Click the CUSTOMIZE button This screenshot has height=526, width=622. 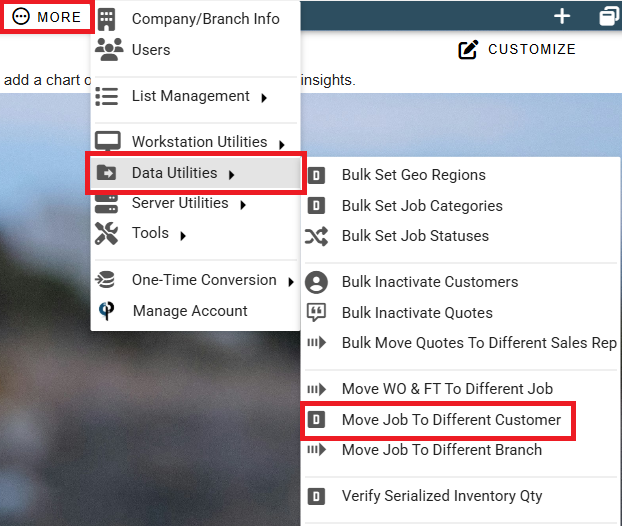click(x=516, y=49)
